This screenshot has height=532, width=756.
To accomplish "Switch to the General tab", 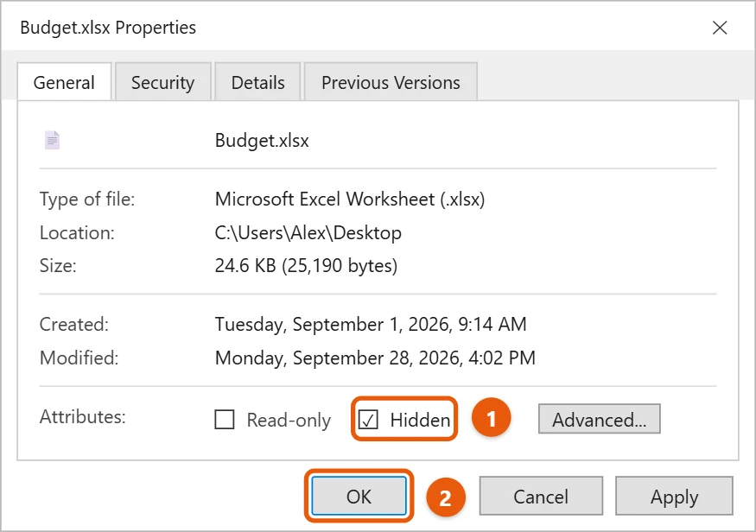I will (x=64, y=82).
